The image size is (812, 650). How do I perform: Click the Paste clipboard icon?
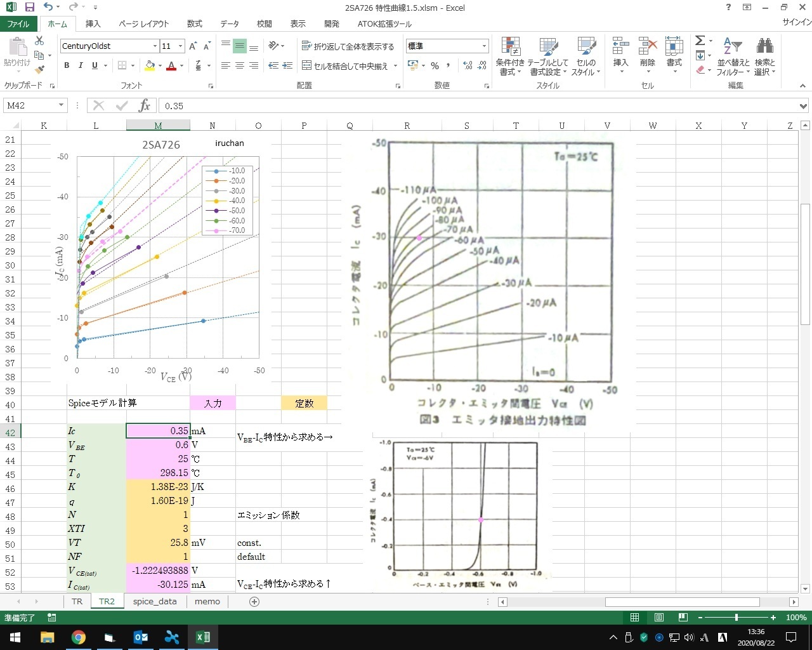17,46
